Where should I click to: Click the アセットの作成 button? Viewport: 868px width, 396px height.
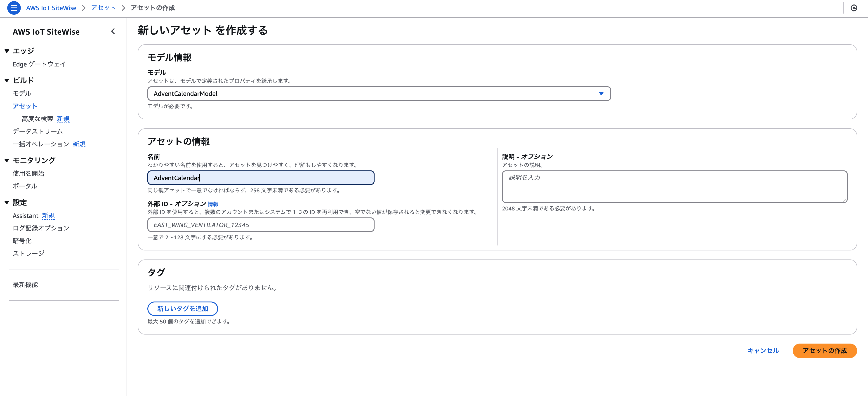coord(825,351)
